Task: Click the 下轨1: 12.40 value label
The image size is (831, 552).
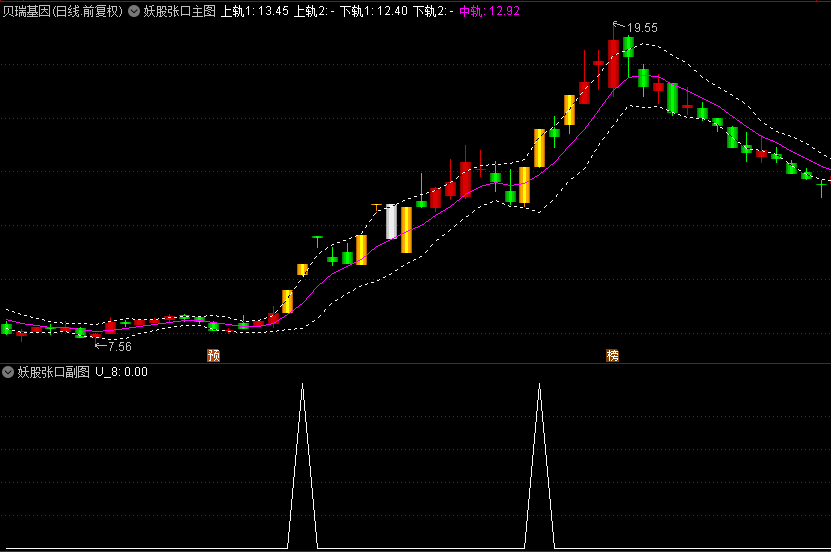Action: coord(374,11)
